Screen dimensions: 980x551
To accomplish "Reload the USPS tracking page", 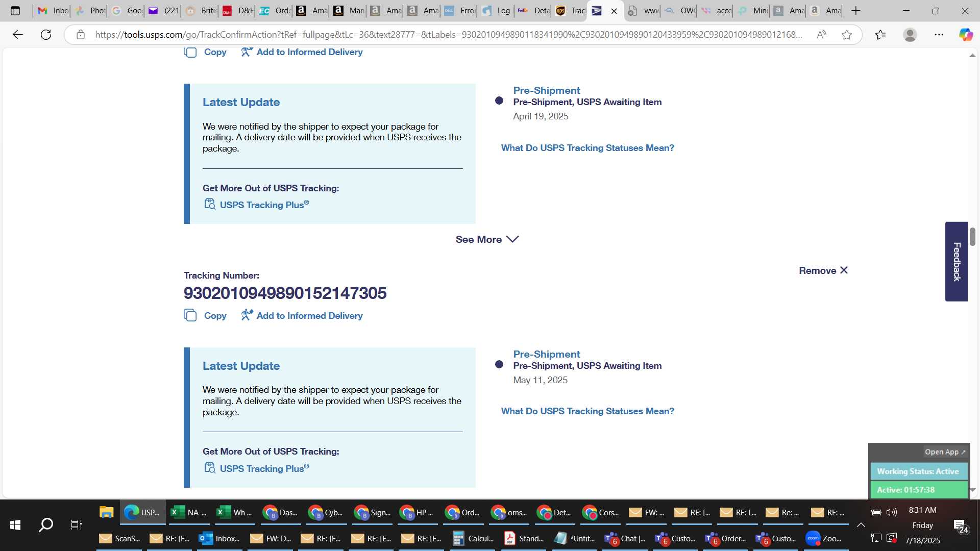I will coord(46,35).
